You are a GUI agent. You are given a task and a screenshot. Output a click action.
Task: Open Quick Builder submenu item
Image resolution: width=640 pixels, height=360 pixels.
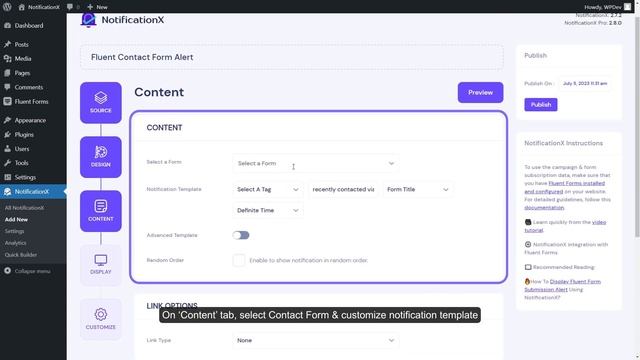tap(21, 255)
